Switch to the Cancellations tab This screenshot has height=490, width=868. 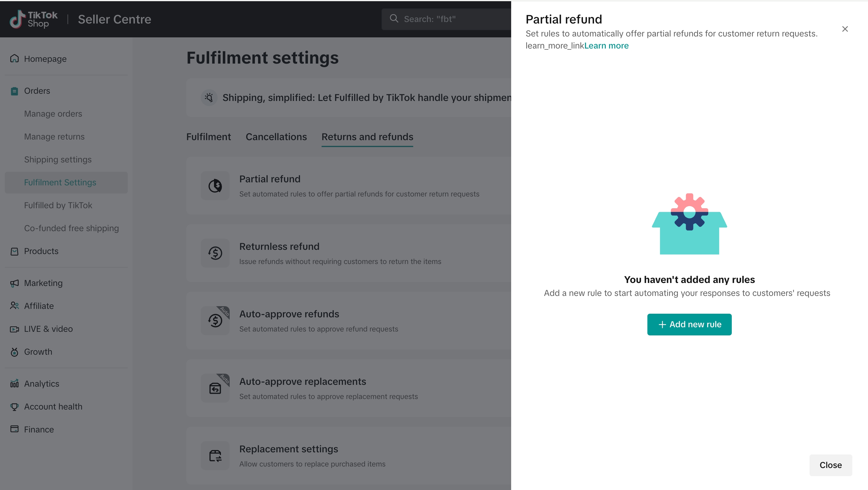pos(276,137)
